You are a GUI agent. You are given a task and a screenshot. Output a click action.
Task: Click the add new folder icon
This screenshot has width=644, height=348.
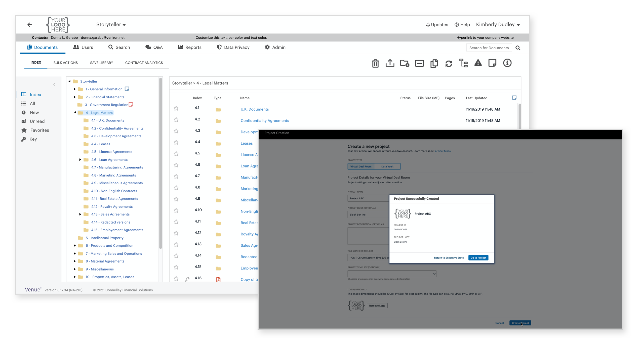point(404,63)
